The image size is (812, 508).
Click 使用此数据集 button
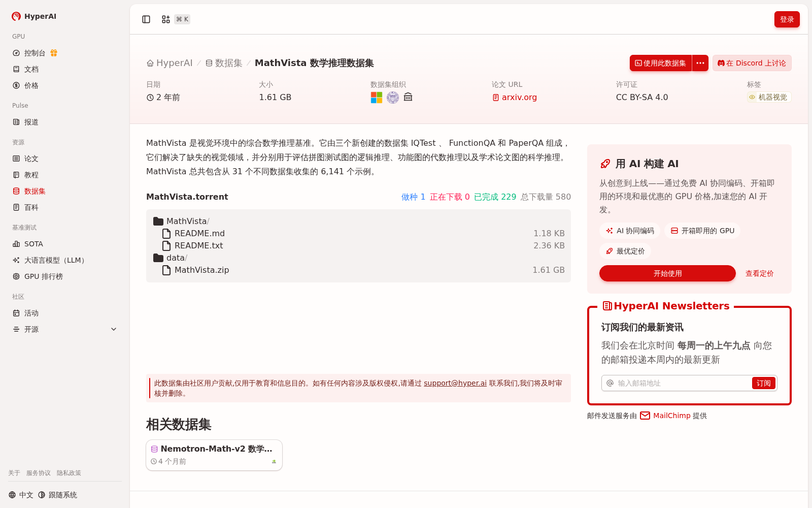click(660, 63)
